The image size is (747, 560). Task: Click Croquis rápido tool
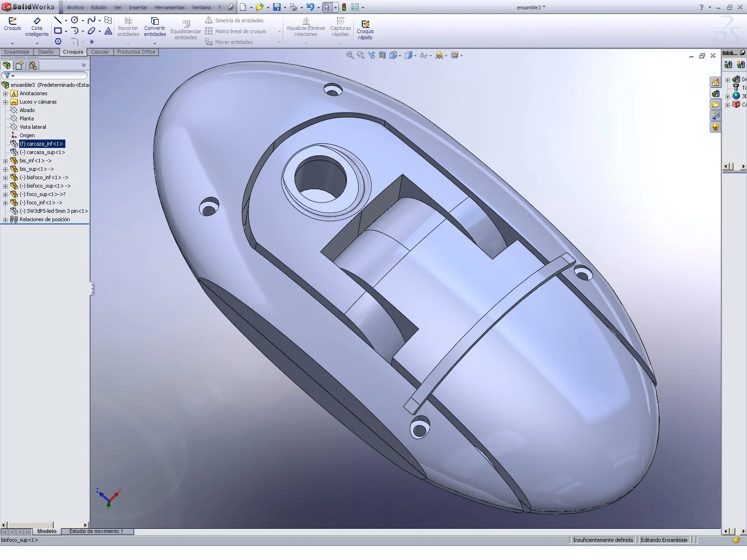coord(365,30)
